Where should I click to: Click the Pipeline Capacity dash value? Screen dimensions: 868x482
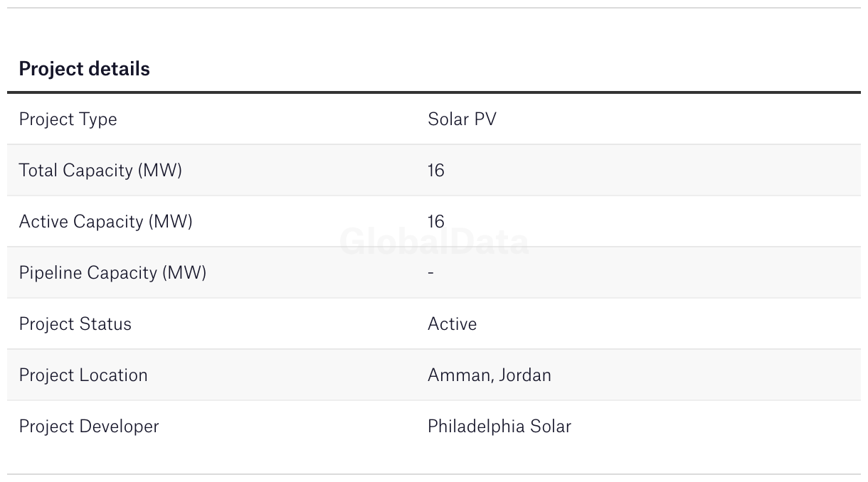[431, 273]
